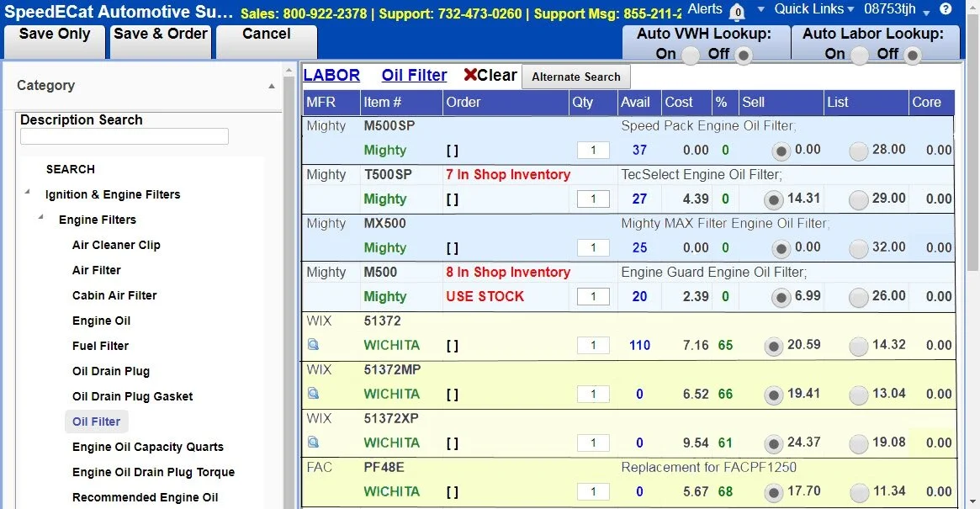Screen dimensions: 980x509
Task: Select Sell price 19.41 for 51372MP
Action: [773, 395]
